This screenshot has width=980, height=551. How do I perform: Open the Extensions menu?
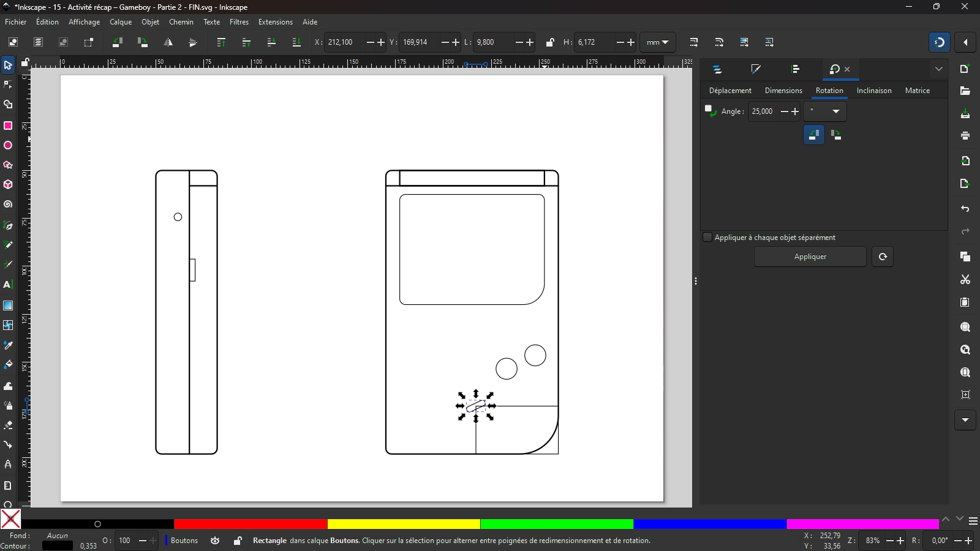tap(275, 22)
